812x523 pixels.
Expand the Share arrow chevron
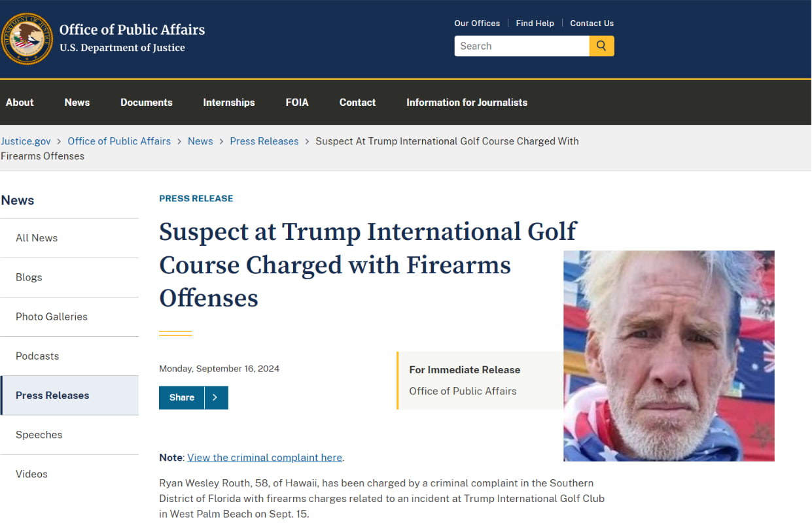click(215, 397)
